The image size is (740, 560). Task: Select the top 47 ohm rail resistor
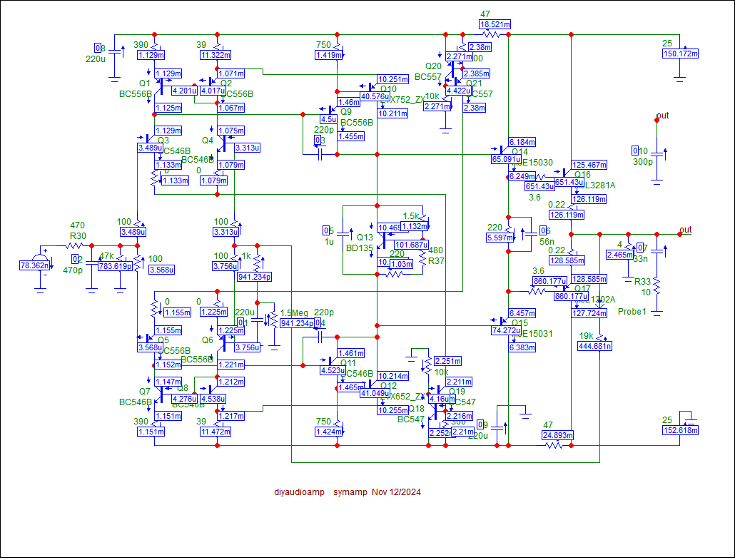(491, 34)
